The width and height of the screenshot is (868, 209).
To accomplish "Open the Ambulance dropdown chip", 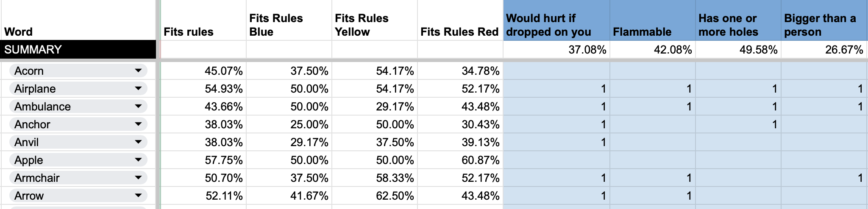I will (78, 106).
